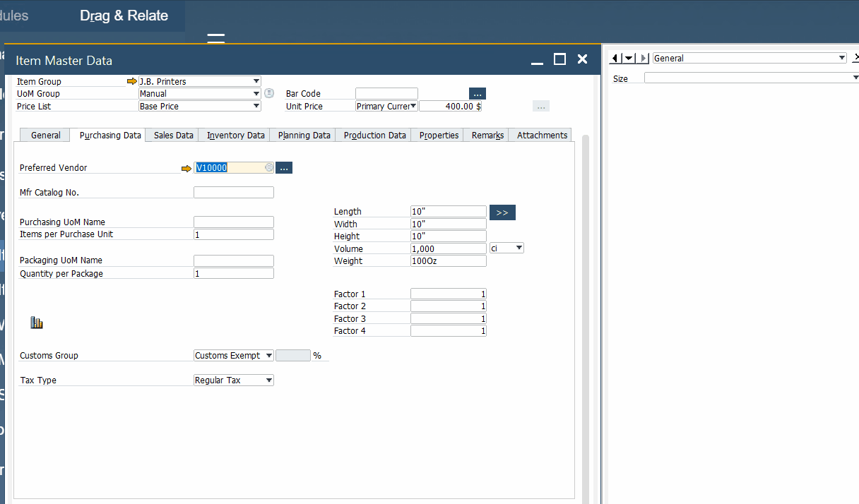Open the Drag & Relate menu

[124, 15]
